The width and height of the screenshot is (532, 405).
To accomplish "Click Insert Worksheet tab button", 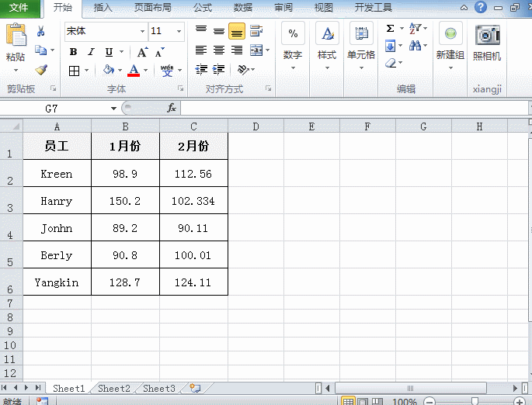I will 196,389.
